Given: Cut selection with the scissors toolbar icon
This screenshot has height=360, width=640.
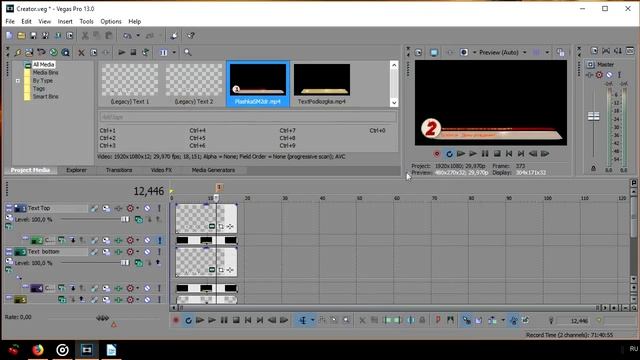Looking at the screenshot, I should tap(85, 36).
